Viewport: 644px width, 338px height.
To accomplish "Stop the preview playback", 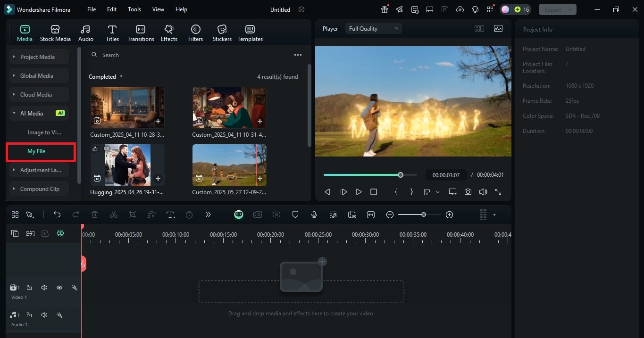I will point(374,192).
